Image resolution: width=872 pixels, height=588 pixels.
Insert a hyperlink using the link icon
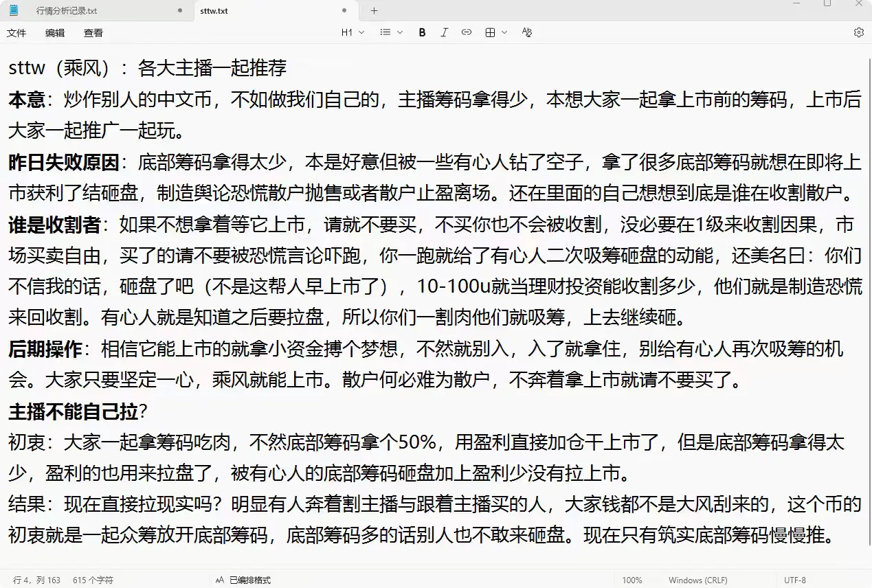pyautogui.click(x=467, y=32)
